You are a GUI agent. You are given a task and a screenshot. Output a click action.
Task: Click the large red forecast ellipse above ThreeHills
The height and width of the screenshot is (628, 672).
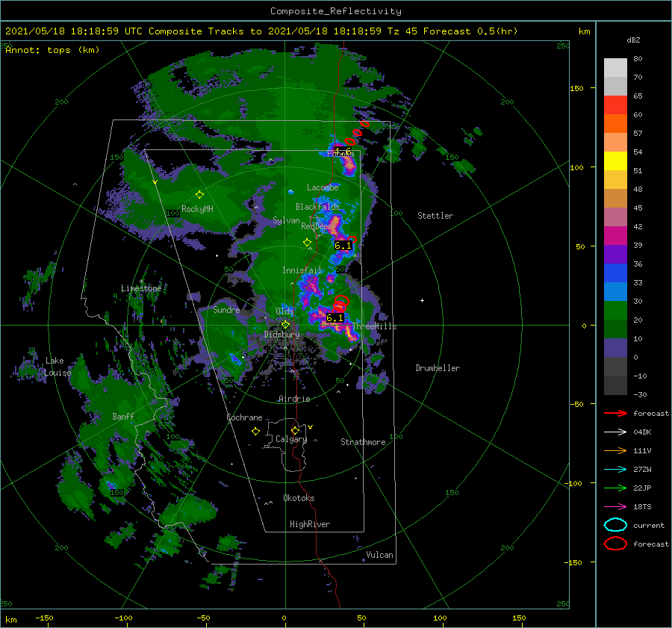(341, 300)
